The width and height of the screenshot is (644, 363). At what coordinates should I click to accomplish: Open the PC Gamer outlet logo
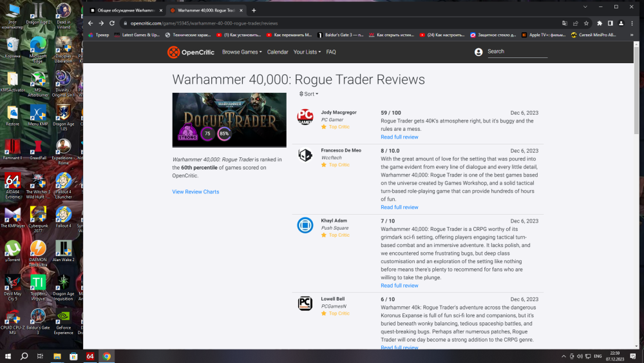305,117
